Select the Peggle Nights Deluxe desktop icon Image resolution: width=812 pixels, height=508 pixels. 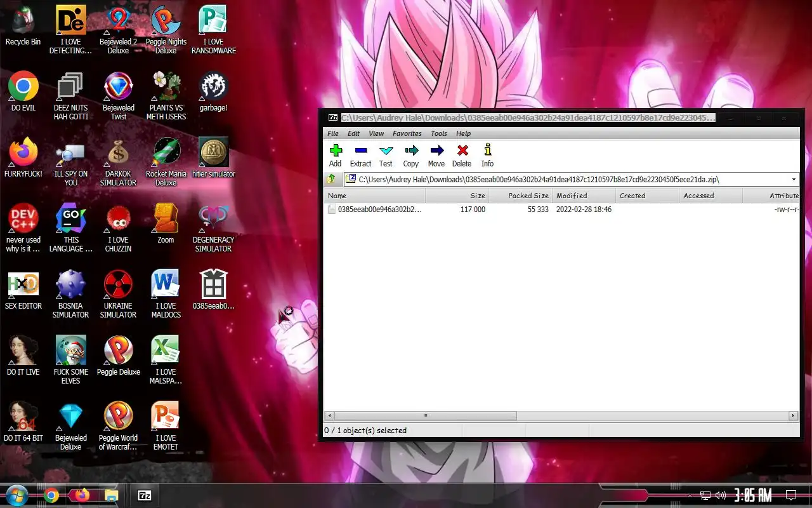click(166, 30)
